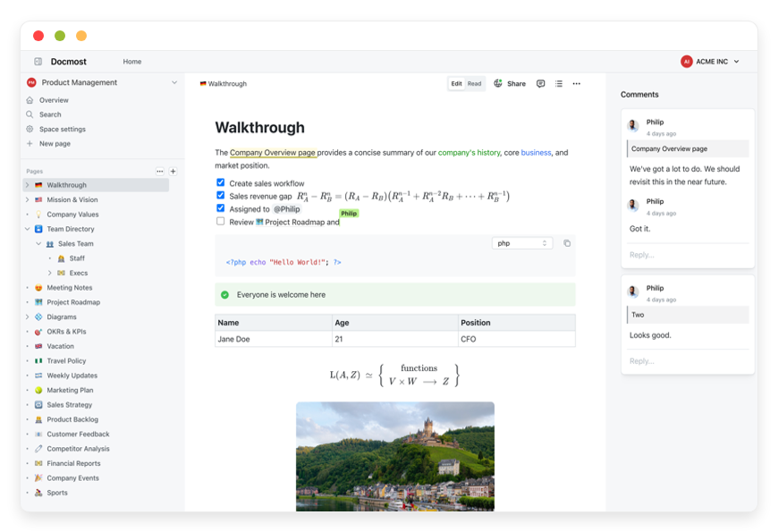Click the green check icon in callout
Image resolution: width=778 pixels, height=532 pixels.
coord(224,295)
